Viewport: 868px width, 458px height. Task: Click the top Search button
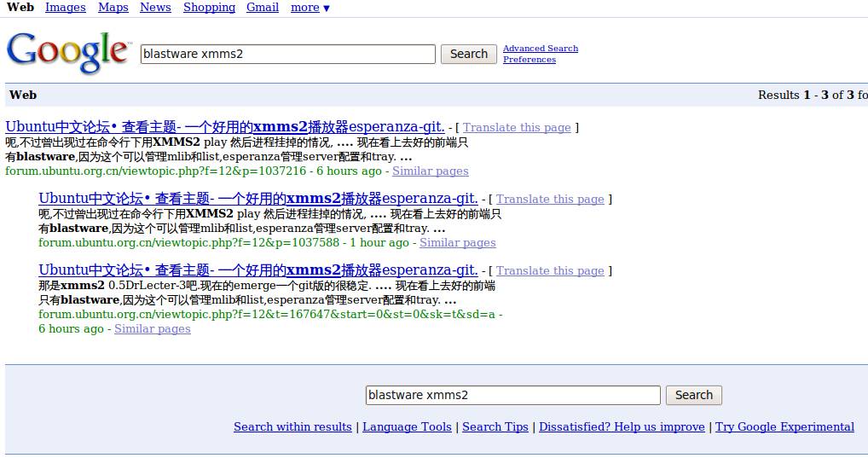point(469,55)
